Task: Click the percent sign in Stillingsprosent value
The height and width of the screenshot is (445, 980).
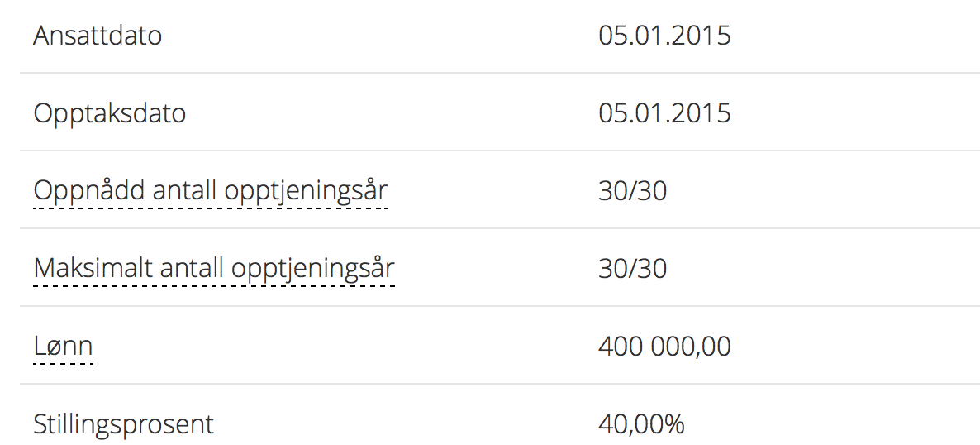Action: click(x=674, y=424)
